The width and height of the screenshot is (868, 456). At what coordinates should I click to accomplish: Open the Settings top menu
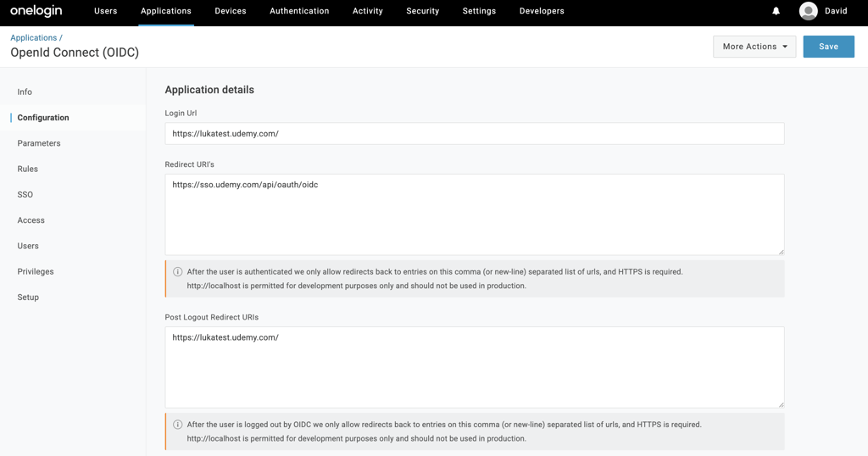pyautogui.click(x=480, y=11)
